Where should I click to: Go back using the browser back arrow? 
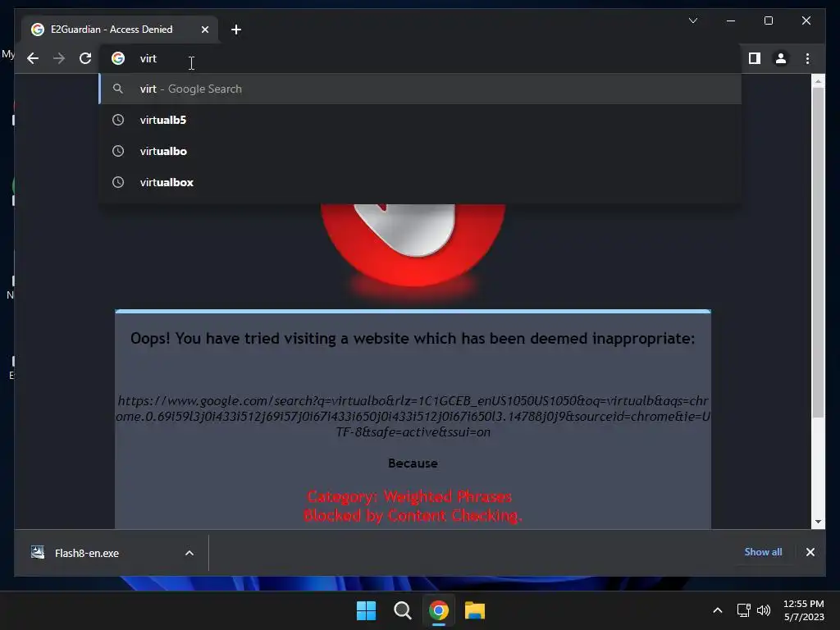click(x=33, y=58)
